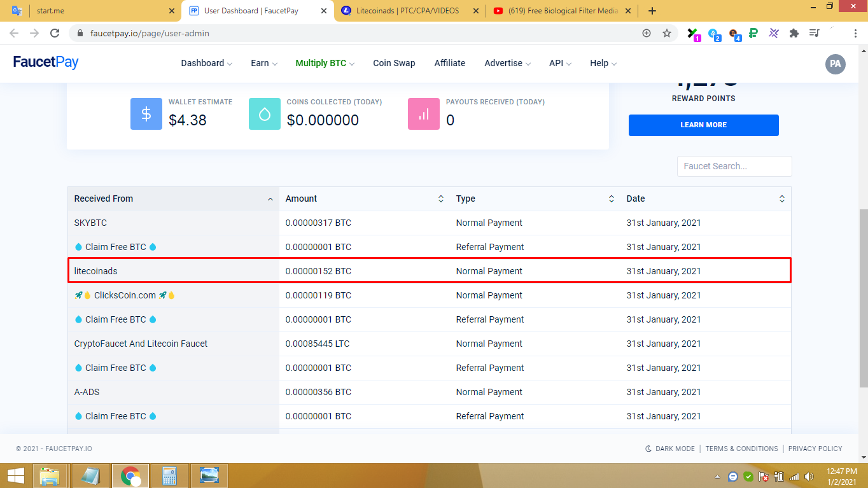Open Chrome's three-dot menu
Screen dimensions: 868x488
(x=856, y=33)
